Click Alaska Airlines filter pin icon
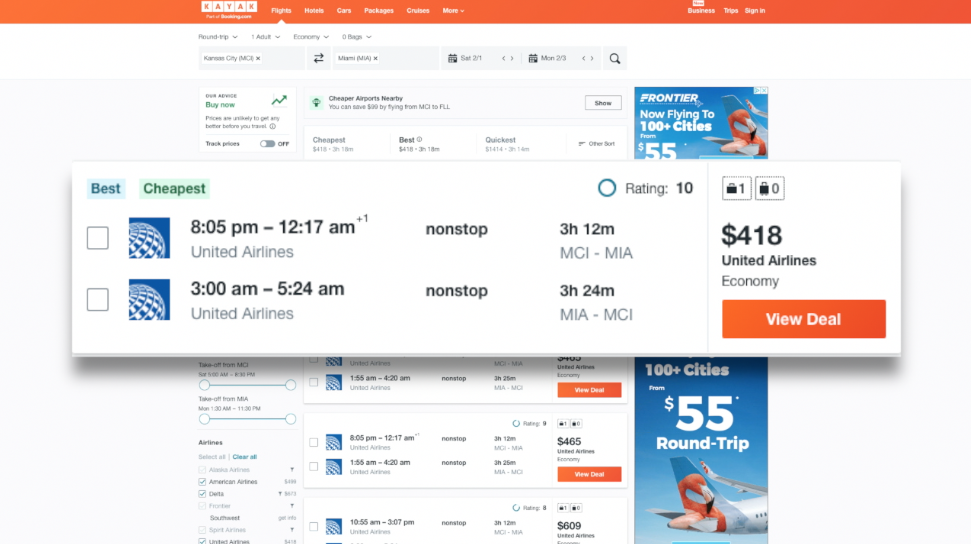 click(292, 470)
